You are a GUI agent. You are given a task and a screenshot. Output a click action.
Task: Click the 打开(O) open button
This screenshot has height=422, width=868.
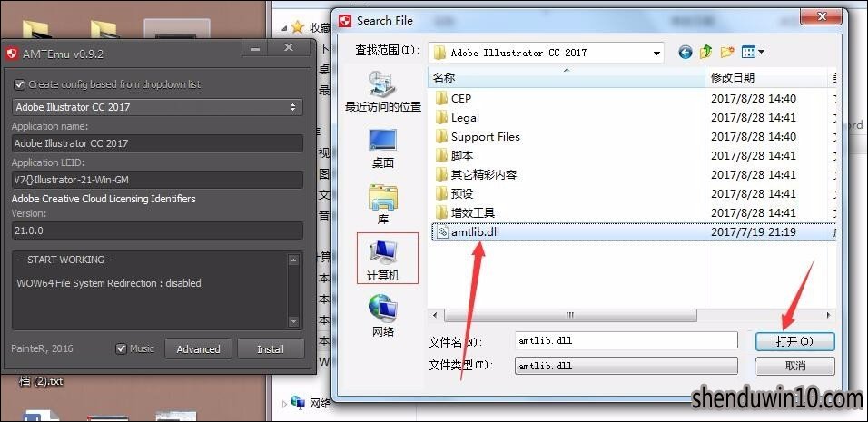click(x=795, y=341)
